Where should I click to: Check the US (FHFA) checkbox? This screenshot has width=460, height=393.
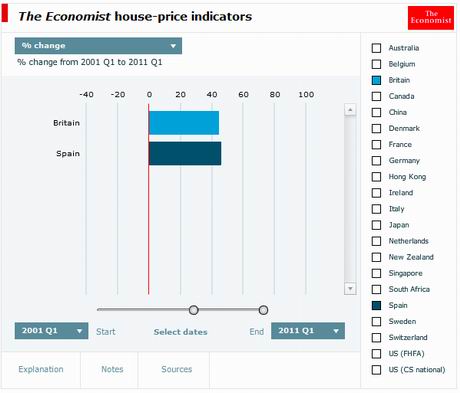coord(376,354)
